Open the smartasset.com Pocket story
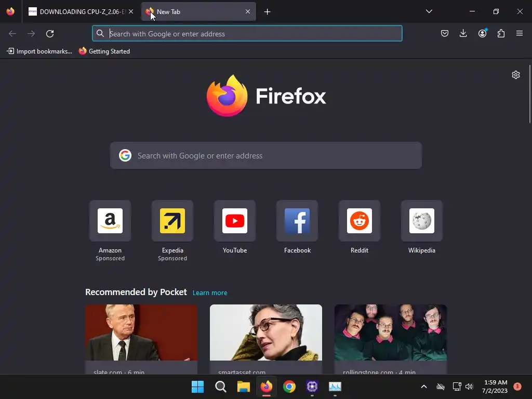532x399 pixels. pyautogui.click(x=266, y=339)
